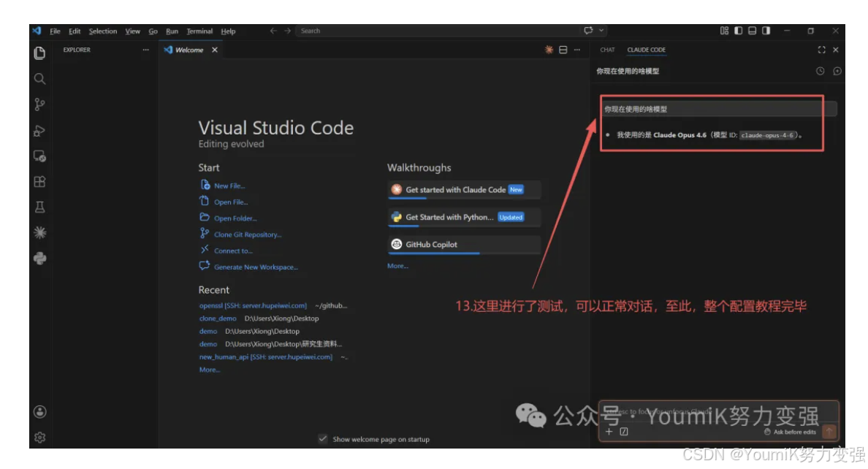Open the Go menu
868x469 pixels.
[153, 31]
